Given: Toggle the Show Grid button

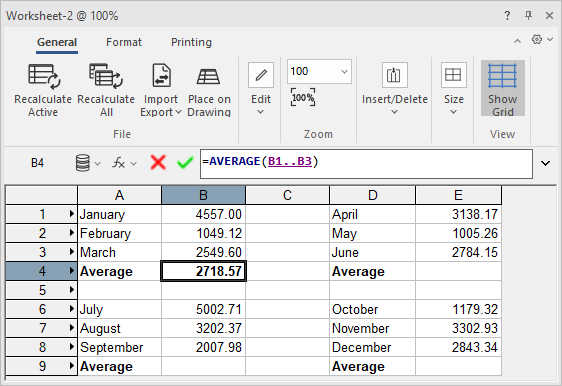Looking at the screenshot, I should 503,88.
